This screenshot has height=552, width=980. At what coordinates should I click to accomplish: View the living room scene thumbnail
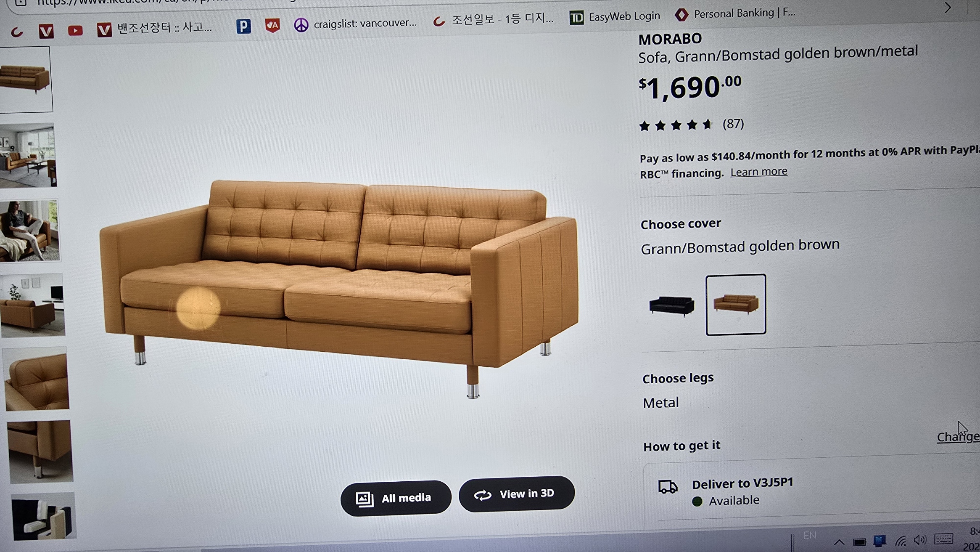(x=28, y=155)
